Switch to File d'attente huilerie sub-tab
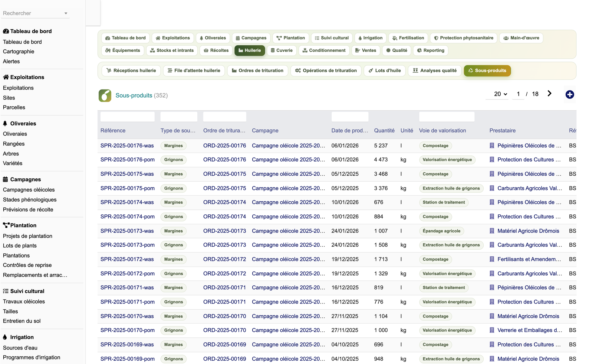 tap(194, 70)
